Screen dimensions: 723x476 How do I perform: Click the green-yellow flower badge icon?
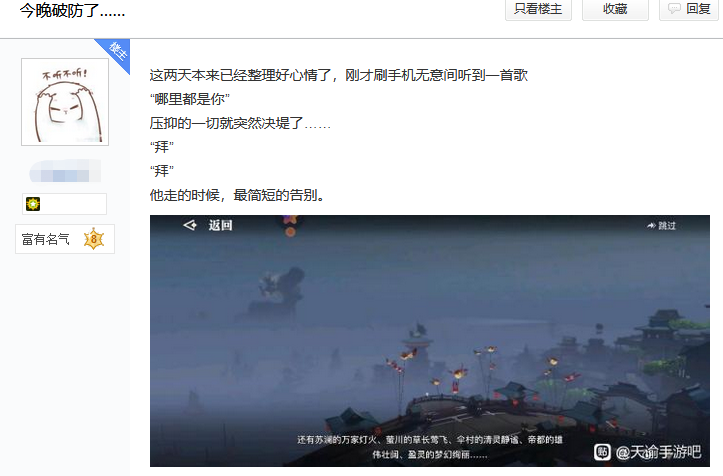[x=33, y=204]
